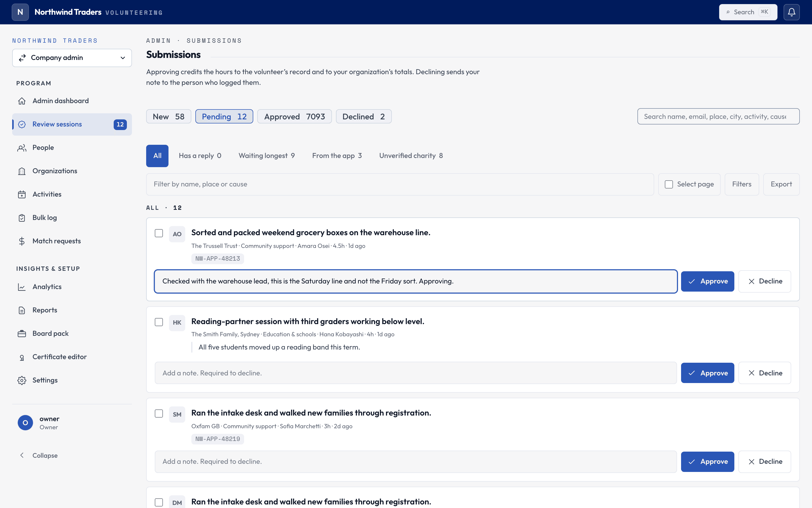Show Waiting longest submissions

[x=266, y=155]
